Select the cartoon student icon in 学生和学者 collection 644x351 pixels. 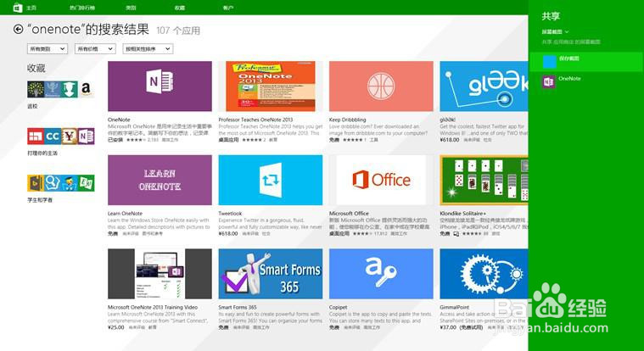point(70,183)
